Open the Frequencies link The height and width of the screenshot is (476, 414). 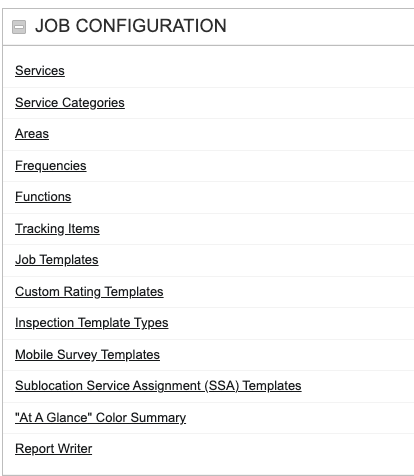[51, 166]
